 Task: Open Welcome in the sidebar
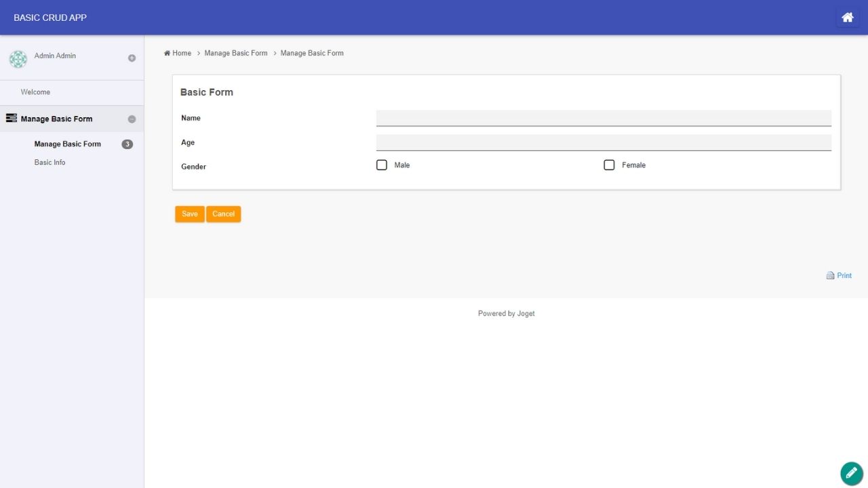35,92
